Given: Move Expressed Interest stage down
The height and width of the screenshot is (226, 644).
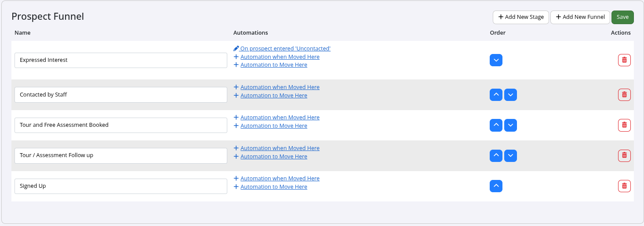Looking at the screenshot, I should [496, 60].
